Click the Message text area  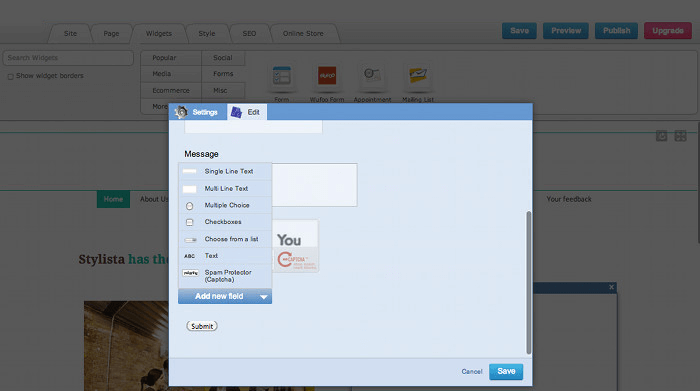tap(314, 185)
